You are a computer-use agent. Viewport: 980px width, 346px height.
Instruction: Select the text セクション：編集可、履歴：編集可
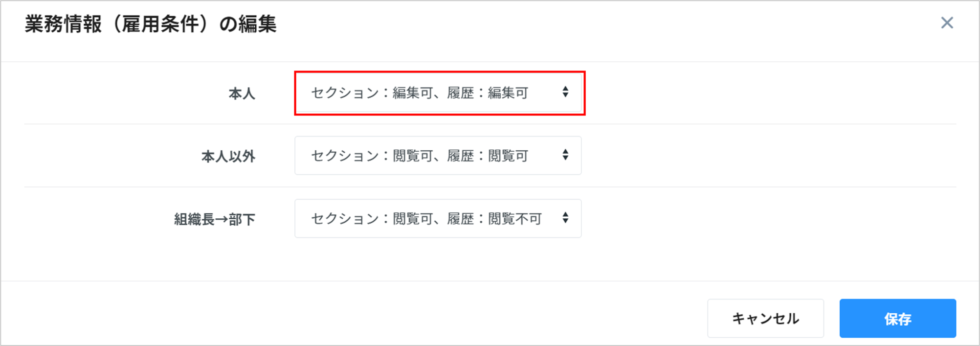point(420,93)
